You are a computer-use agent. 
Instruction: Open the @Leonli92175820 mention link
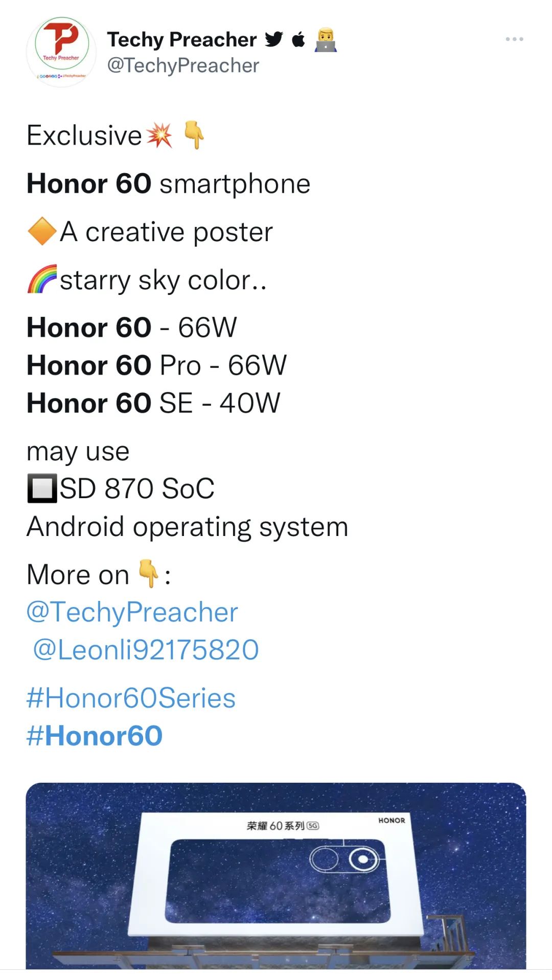click(146, 650)
